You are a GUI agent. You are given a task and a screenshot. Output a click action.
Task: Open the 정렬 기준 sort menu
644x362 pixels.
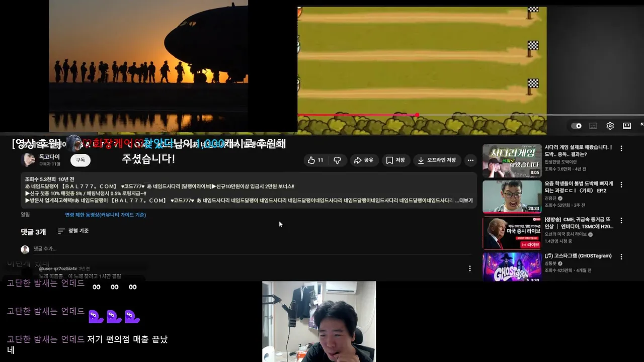[x=73, y=231]
